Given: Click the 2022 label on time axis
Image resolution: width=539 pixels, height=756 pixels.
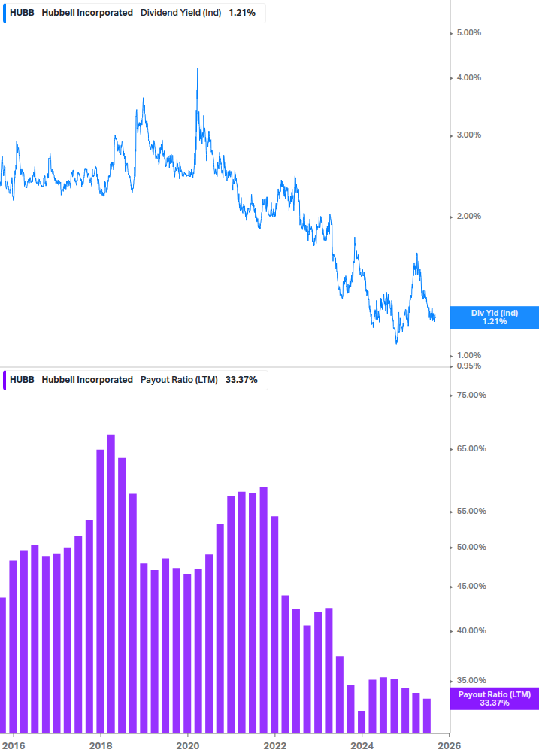Looking at the screenshot, I should [x=274, y=746].
